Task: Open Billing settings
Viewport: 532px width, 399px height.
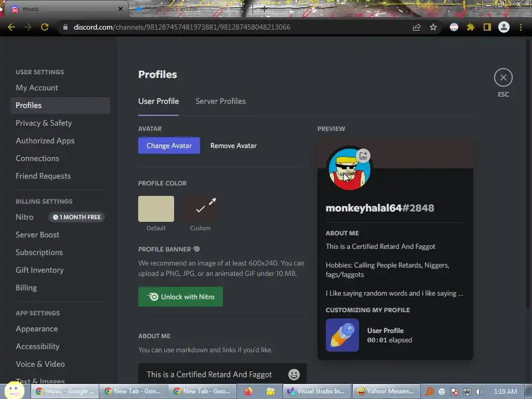Action: tap(60, 288)
